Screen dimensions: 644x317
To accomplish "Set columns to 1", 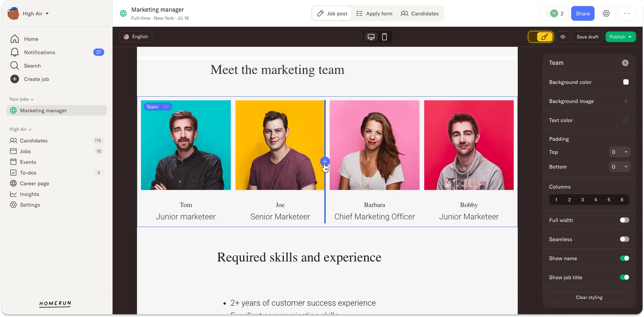I will (556, 200).
